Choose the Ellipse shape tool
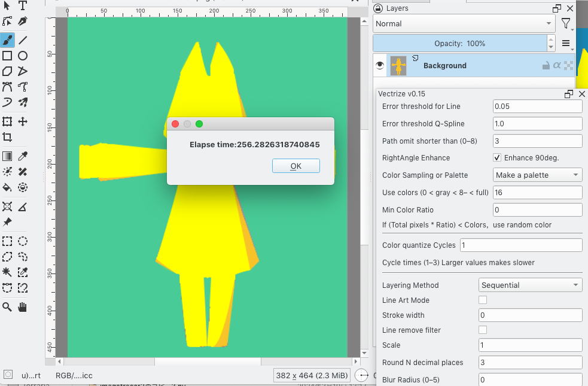The image size is (588, 386). click(x=23, y=56)
